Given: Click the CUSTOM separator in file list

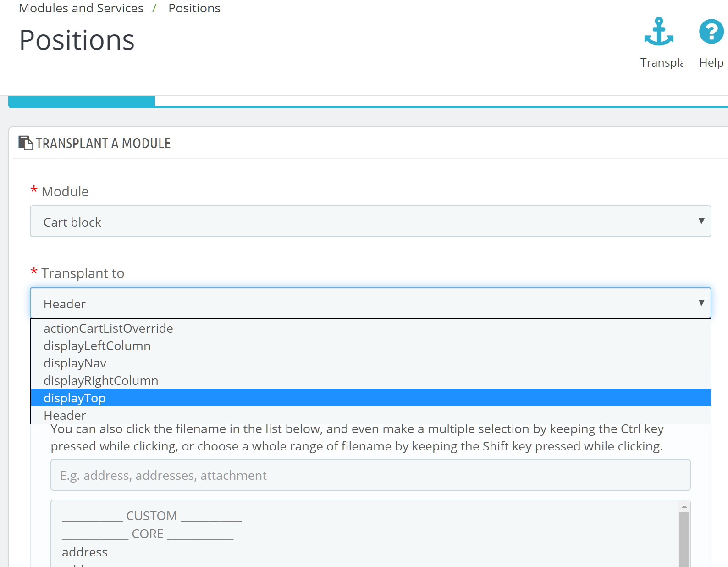Looking at the screenshot, I should tap(152, 516).
